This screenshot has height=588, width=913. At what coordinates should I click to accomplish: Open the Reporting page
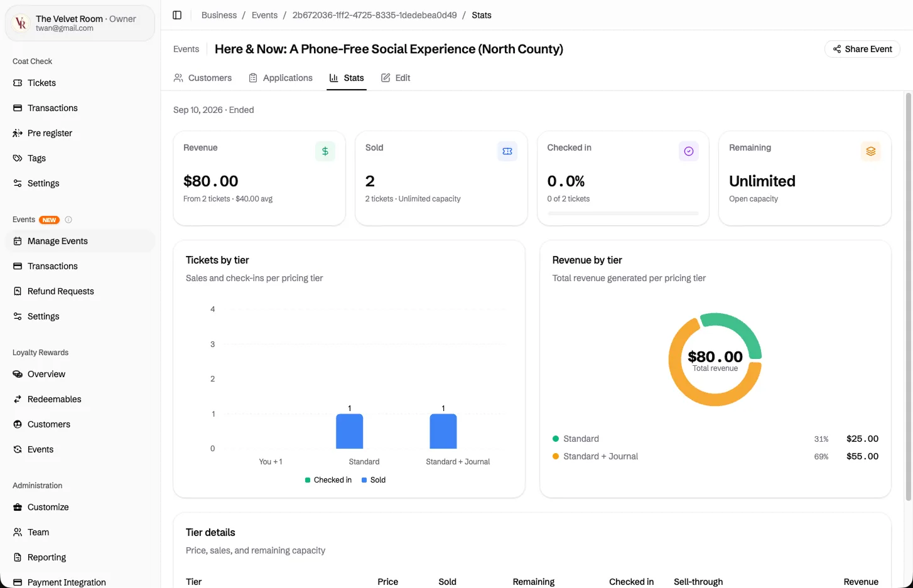[80, 557]
